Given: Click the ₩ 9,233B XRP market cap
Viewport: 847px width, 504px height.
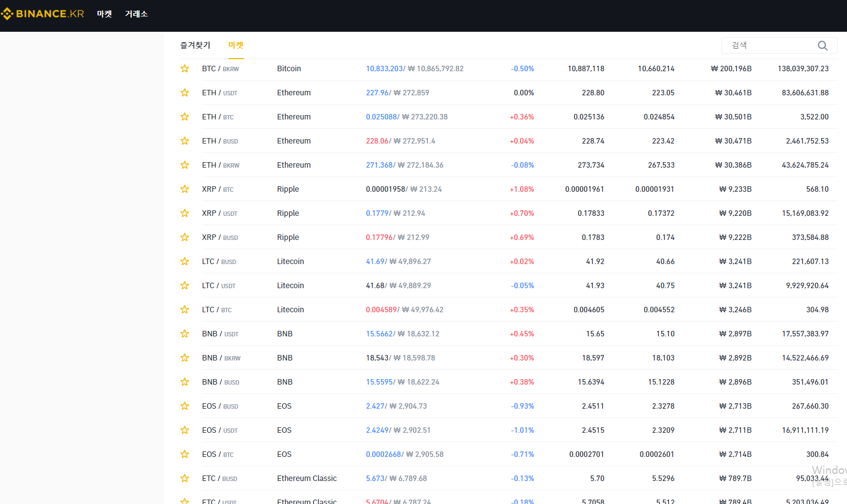Looking at the screenshot, I should 735,189.
